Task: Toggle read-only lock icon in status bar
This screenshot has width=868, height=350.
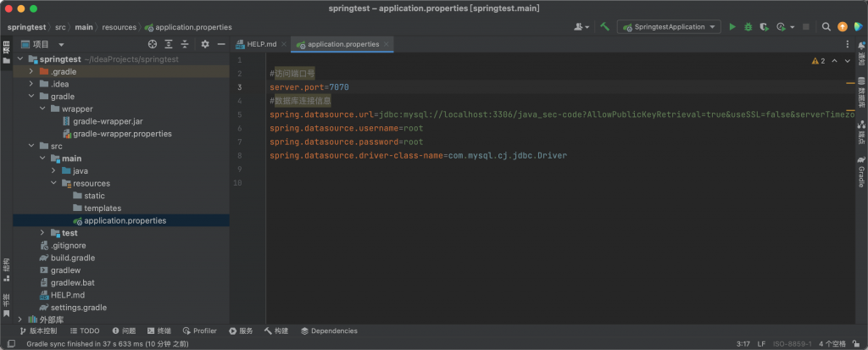Action: point(856,344)
